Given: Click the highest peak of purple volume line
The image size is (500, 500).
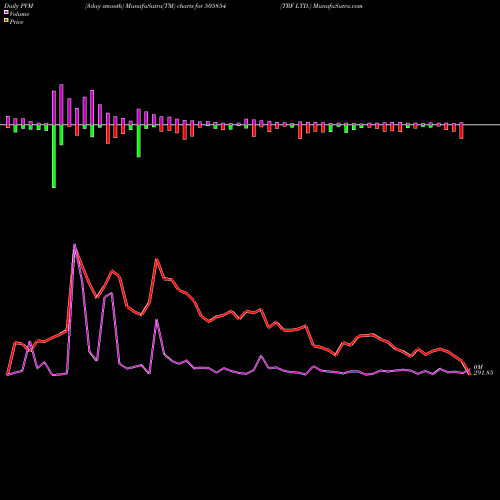Looking at the screenshot, I should click(x=75, y=245).
